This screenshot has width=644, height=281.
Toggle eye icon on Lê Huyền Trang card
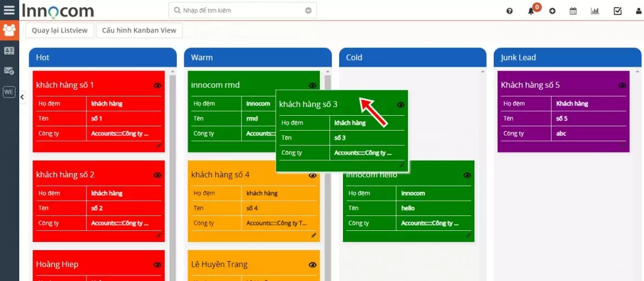coord(313,265)
